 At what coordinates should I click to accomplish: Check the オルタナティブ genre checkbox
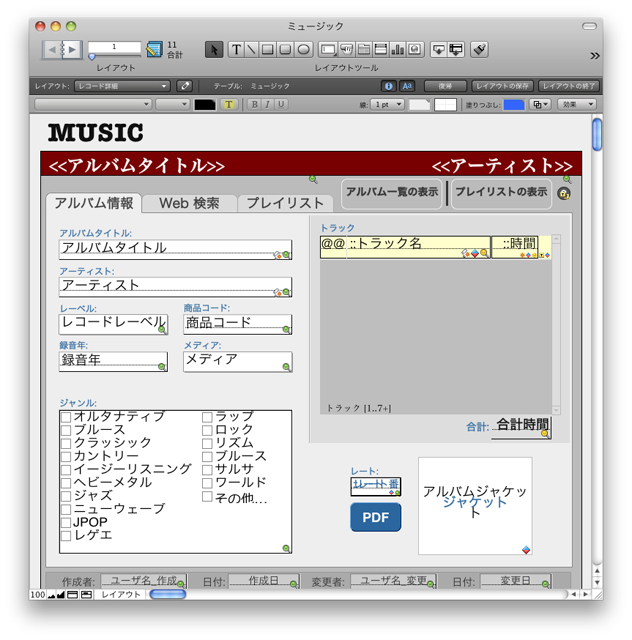point(66,417)
